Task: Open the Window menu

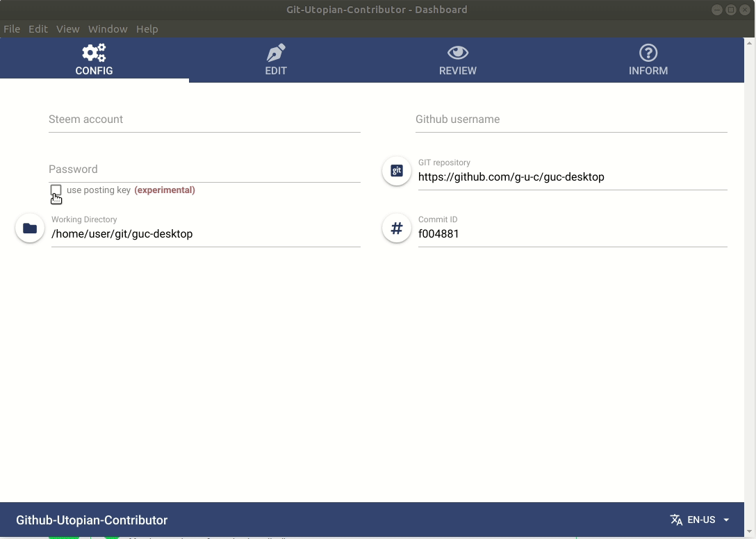Action: 108,29
